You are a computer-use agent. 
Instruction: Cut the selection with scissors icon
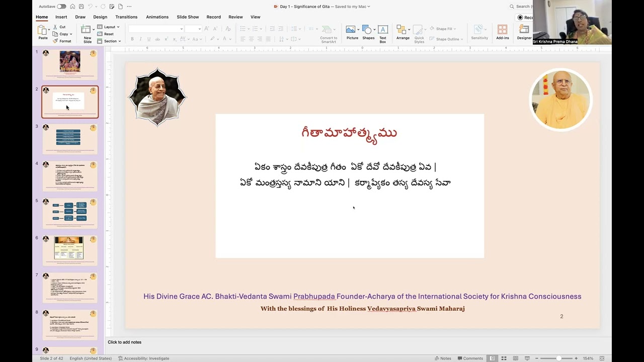[x=59, y=27]
